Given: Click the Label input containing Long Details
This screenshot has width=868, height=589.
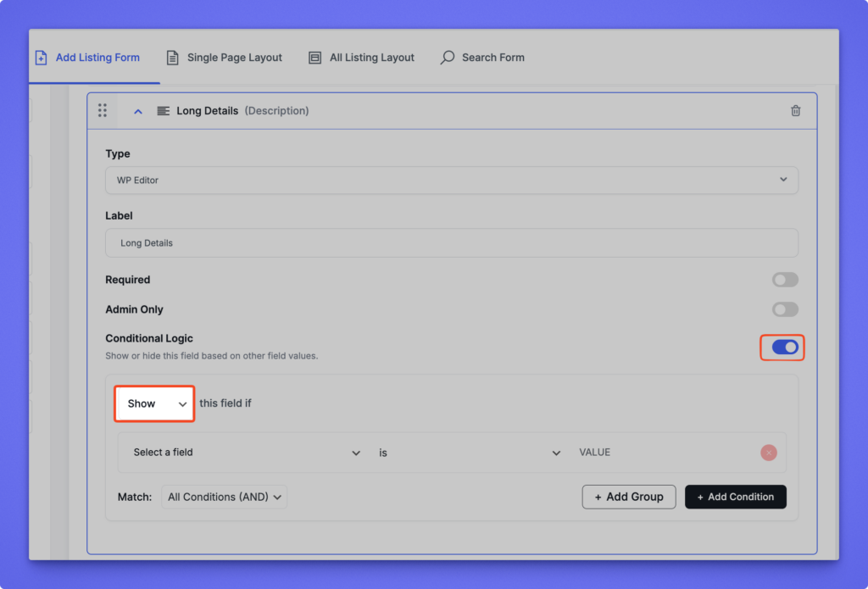Looking at the screenshot, I should (451, 243).
